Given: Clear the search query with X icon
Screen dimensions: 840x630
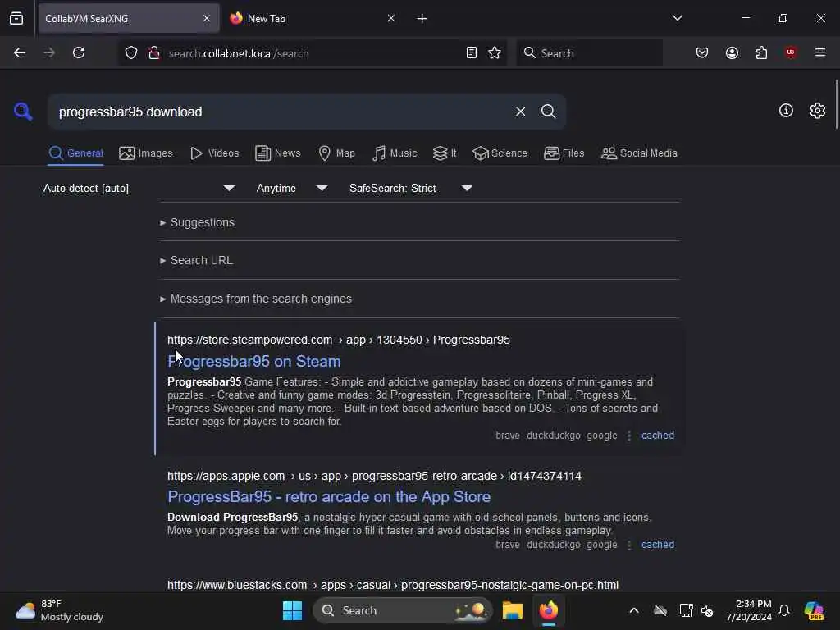Looking at the screenshot, I should 520,112.
